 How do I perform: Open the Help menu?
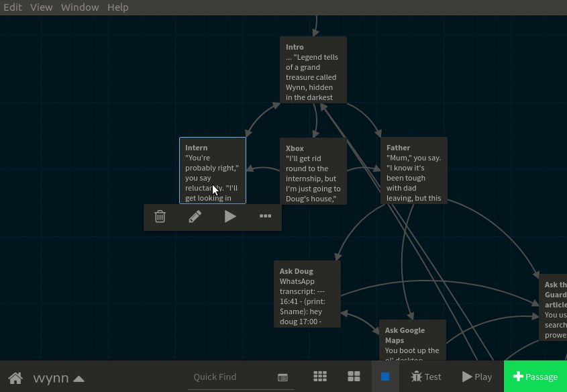118,7
